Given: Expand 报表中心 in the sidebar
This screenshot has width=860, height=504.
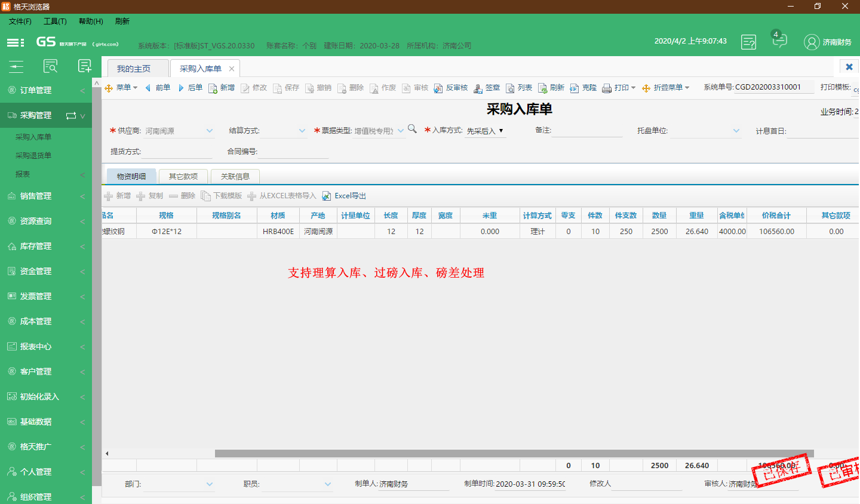Looking at the screenshot, I should tap(46, 346).
